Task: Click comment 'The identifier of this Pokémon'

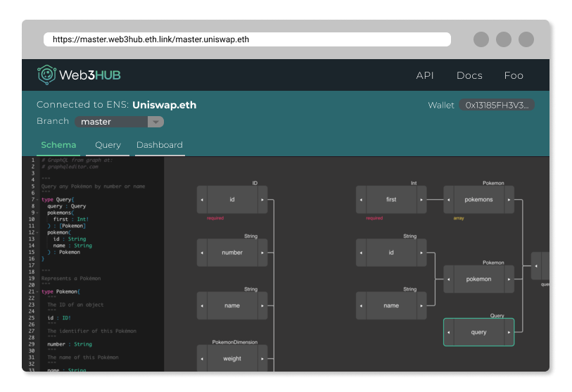Action: point(91,331)
